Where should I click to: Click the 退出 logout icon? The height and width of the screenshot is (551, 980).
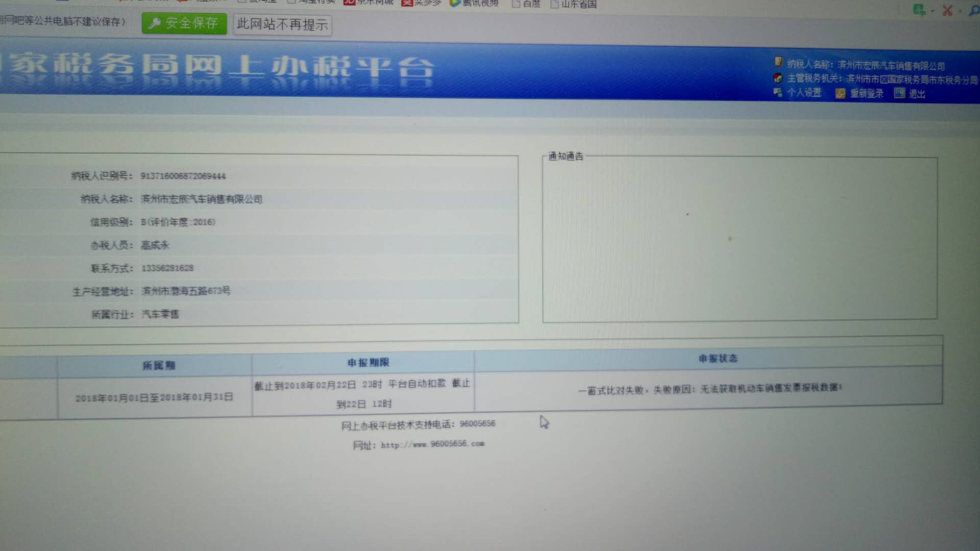point(899,93)
